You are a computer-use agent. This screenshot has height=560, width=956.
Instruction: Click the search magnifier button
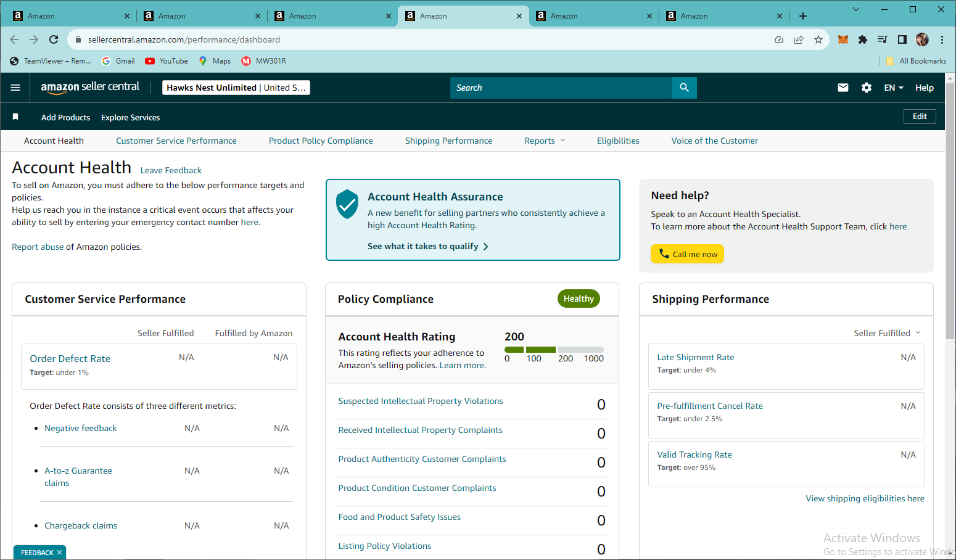pos(684,88)
